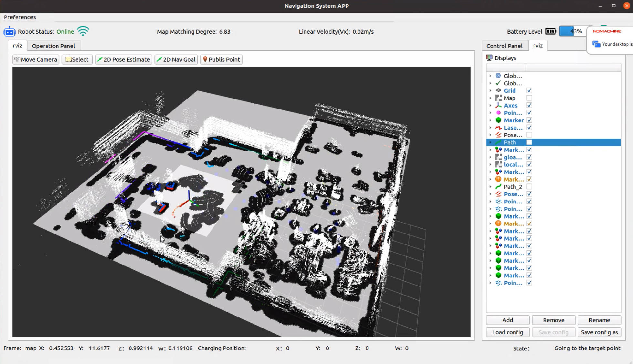
Task: Click the battery level icon
Action: (x=551, y=31)
